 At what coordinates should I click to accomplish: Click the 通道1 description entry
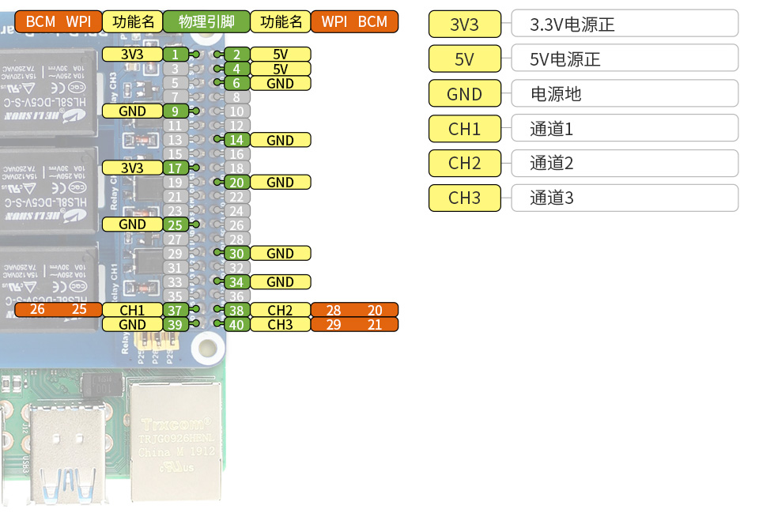click(625, 128)
